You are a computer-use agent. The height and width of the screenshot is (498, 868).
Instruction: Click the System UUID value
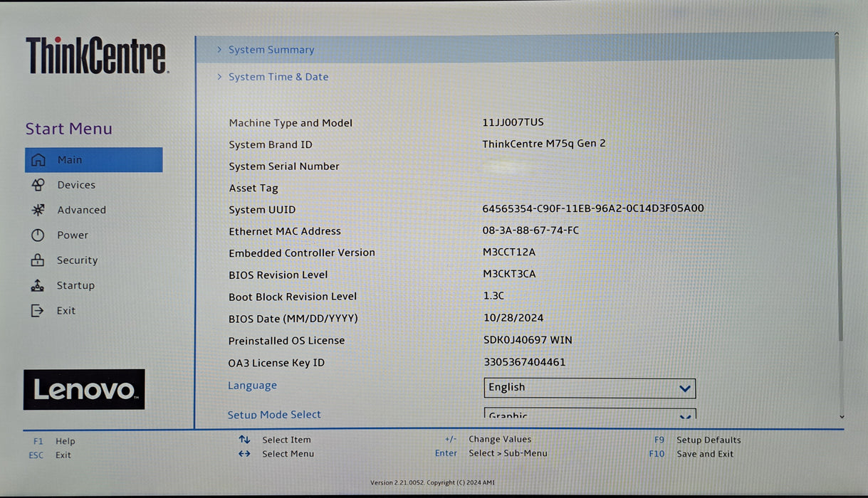pos(593,208)
